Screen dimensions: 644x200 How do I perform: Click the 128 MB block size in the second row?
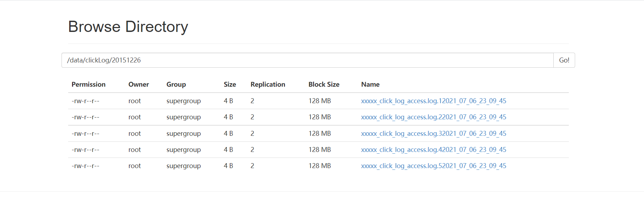coord(320,117)
